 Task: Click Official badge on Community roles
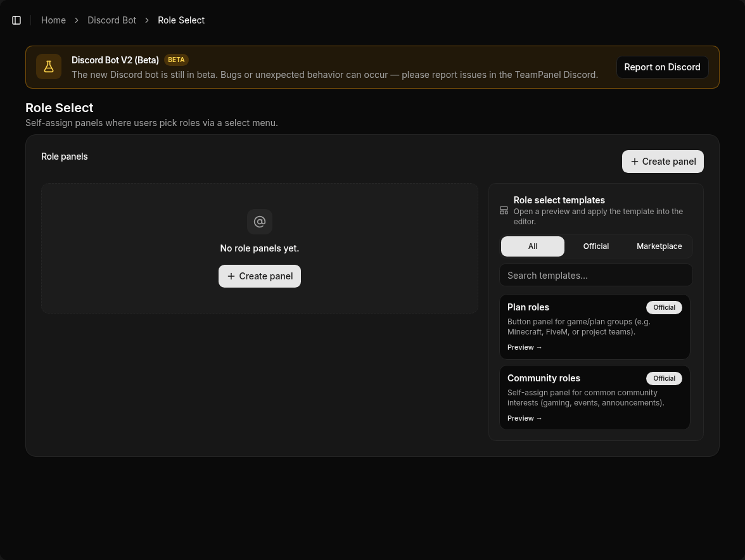664,378
